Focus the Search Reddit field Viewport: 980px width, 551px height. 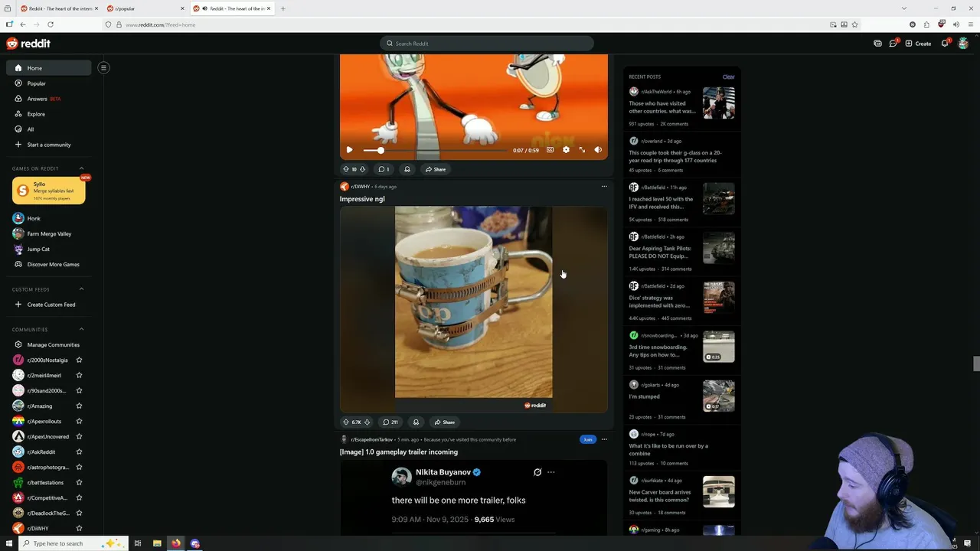point(487,44)
